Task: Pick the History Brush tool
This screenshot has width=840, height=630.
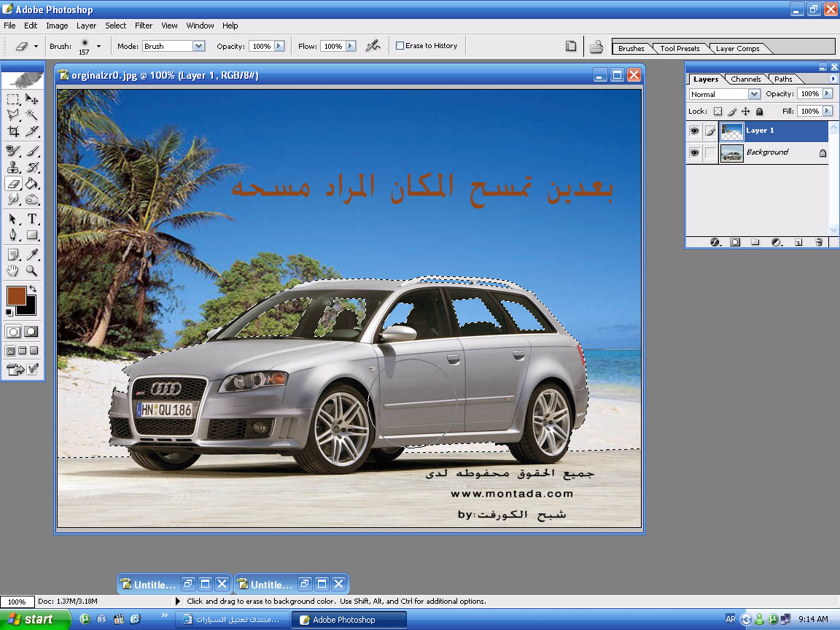Action: [31, 167]
